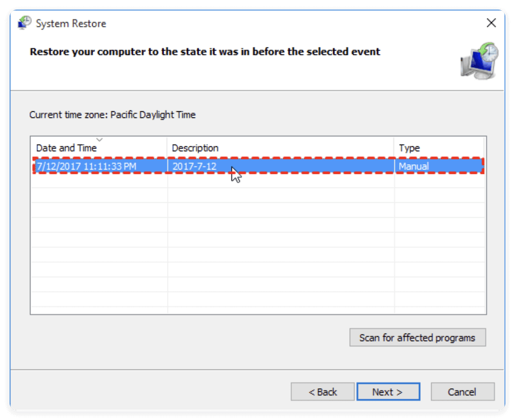Click the System Restore title bar icon
This screenshot has height=420, width=515.
pos(24,23)
